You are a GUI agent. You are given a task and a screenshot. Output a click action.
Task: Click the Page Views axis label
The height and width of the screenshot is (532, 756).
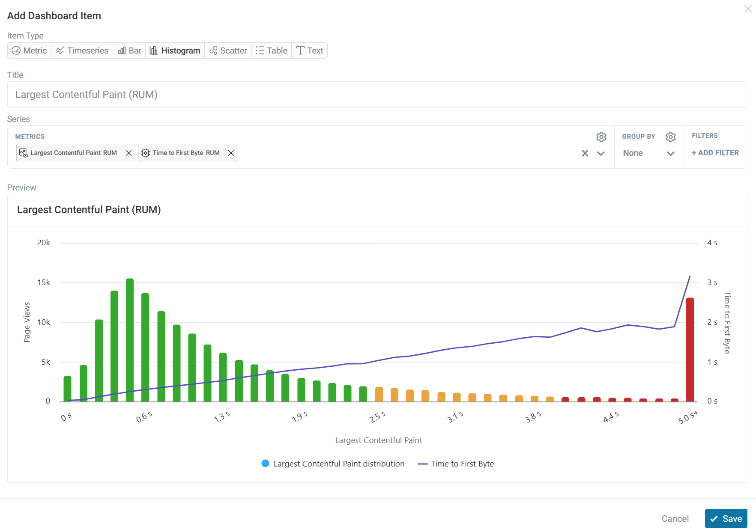tap(27, 322)
